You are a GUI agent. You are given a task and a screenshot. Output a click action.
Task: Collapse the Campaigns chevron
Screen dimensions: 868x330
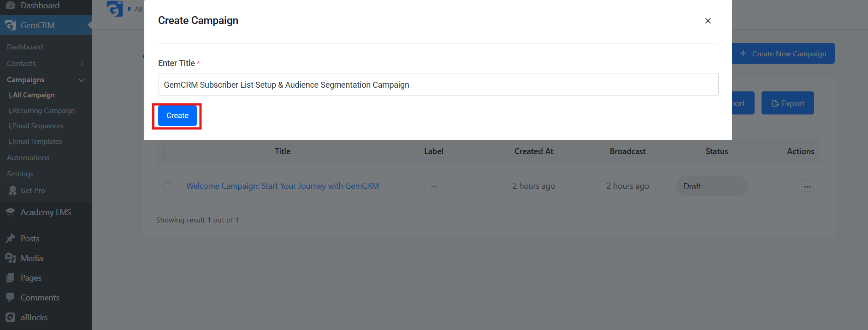[82, 80]
